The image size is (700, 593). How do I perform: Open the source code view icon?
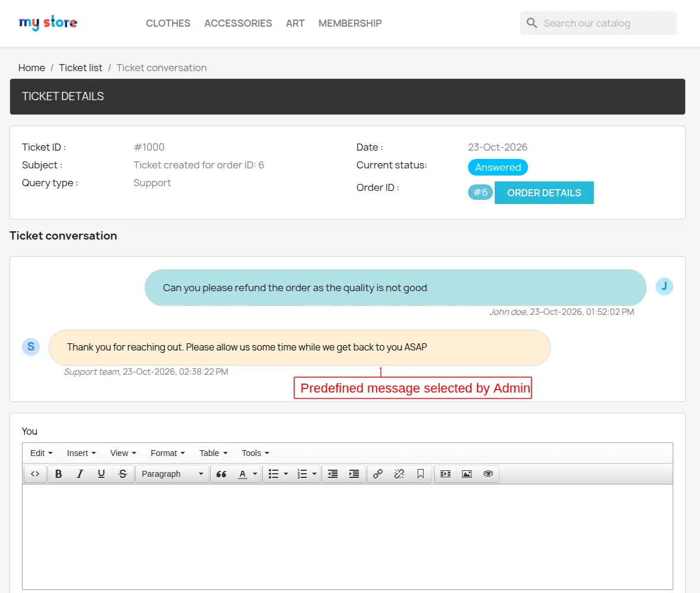pos(35,474)
